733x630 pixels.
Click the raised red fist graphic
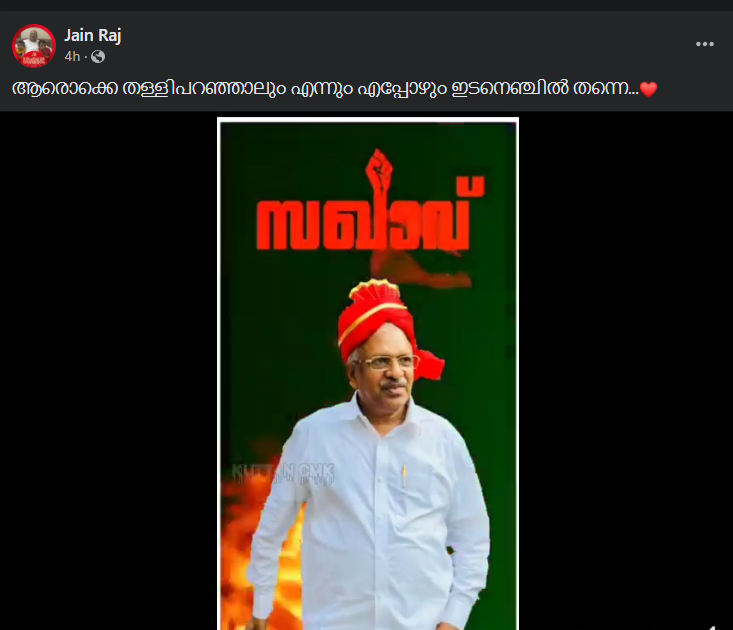click(379, 170)
